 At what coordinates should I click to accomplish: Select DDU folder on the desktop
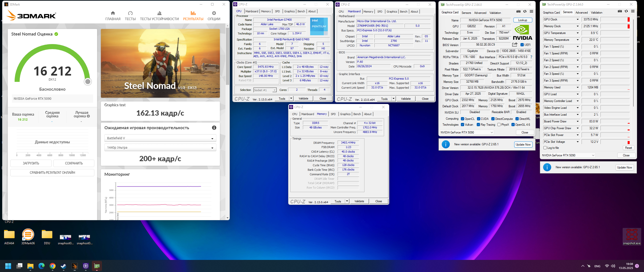tap(47, 237)
